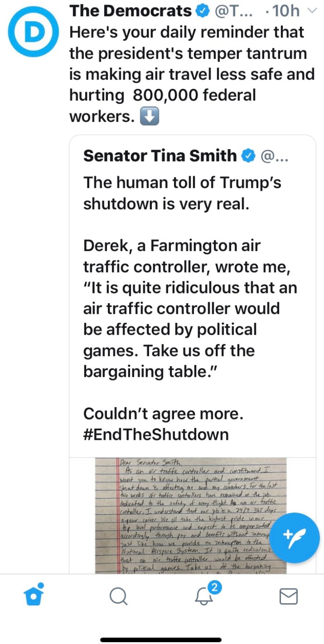The height and width of the screenshot is (644, 324).
Task: Tap The Democrats verified badge
Action: click(202, 11)
